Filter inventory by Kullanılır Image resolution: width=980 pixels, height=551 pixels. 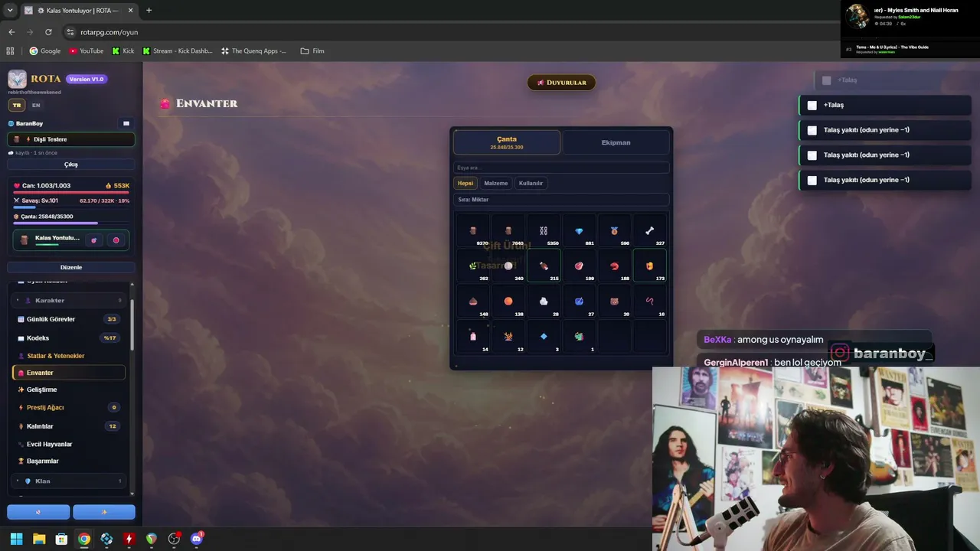[x=531, y=183]
